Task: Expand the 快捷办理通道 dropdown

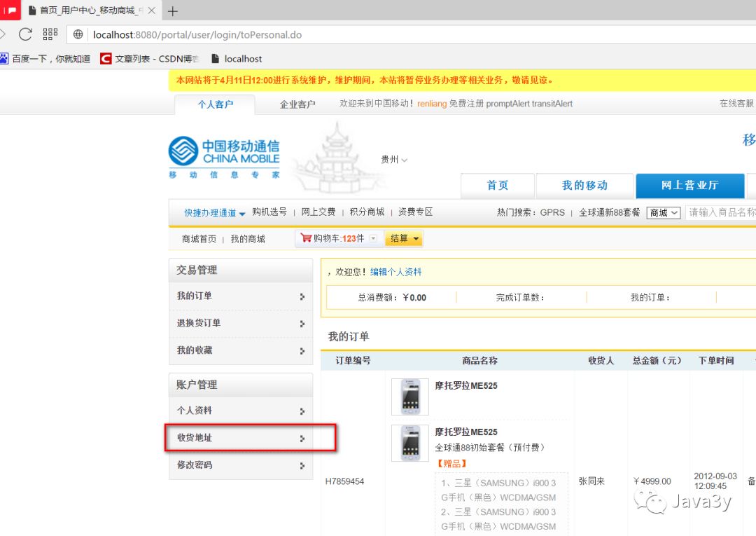Action: (215, 213)
